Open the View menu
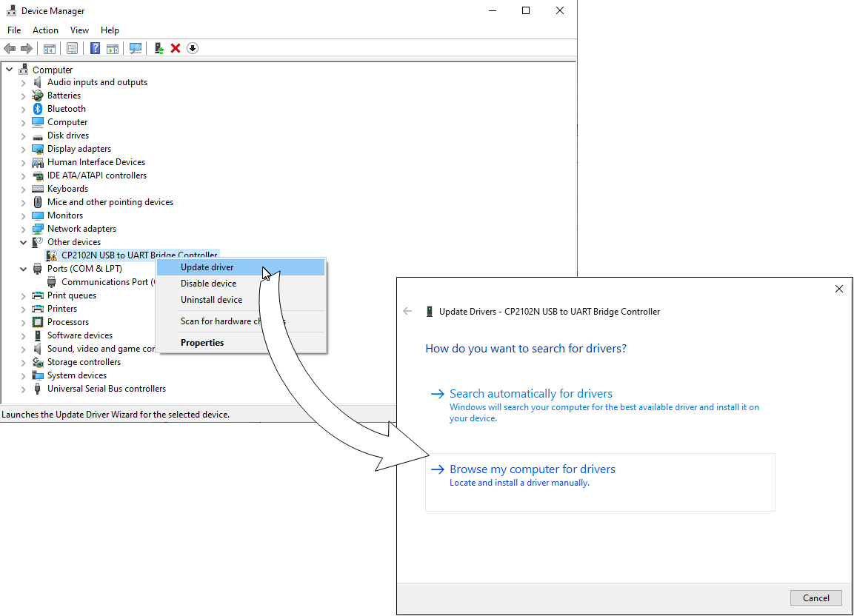 coord(79,30)
